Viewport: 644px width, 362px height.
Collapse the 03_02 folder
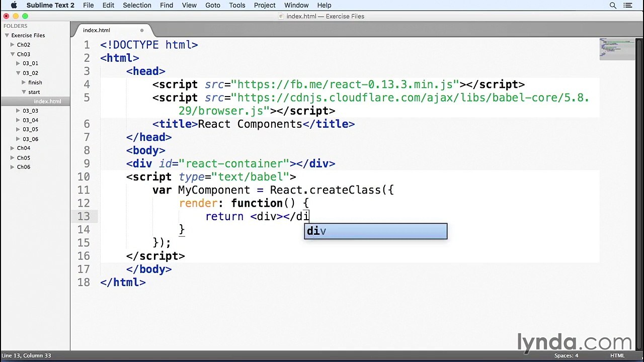point(18,73)
